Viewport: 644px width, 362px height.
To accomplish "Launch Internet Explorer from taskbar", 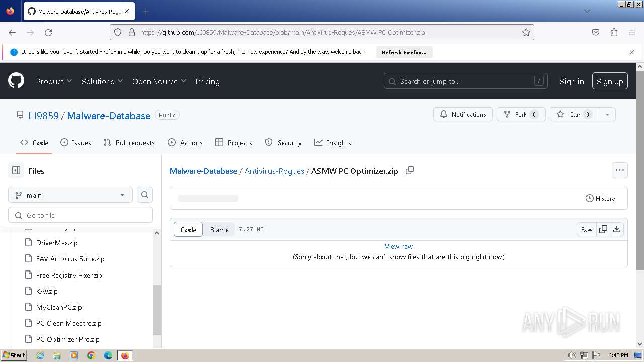I will tap(40, 355).
